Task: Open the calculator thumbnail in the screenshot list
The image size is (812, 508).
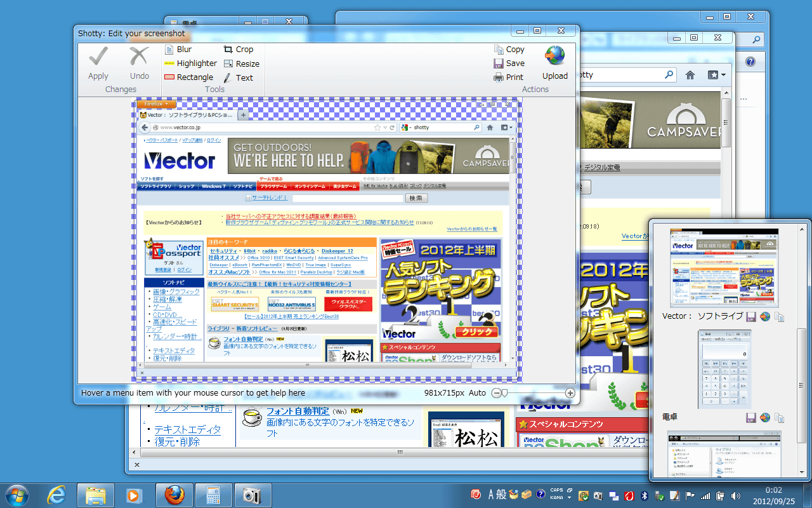Action: coord(724,368)
